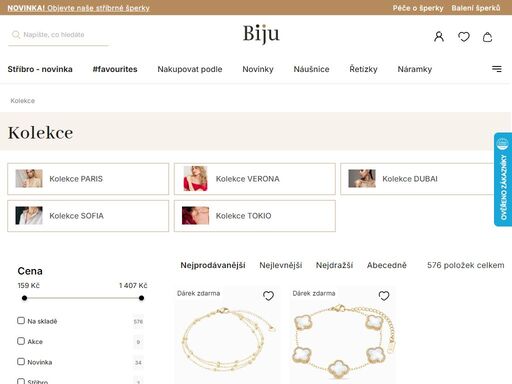Click the Kolekce TOKIO thumbnail photo

coord(195,215)
